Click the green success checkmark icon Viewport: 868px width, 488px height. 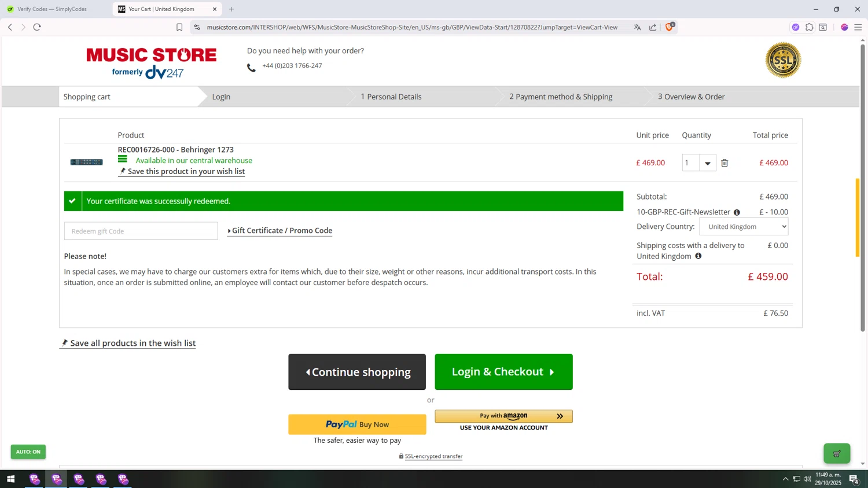[72, 201]
